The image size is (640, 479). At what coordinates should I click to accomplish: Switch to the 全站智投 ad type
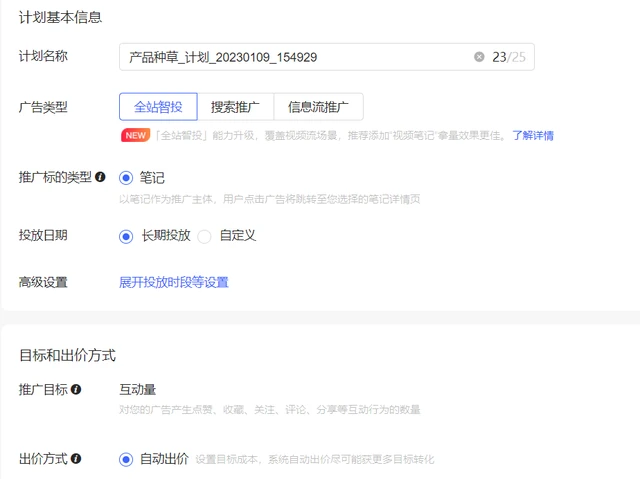point(158,107)
